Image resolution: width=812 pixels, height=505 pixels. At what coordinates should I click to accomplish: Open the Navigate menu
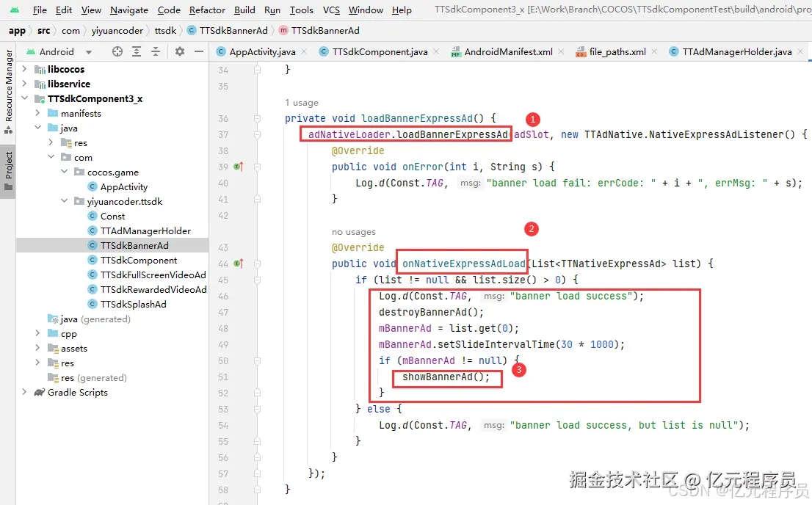point(129,10)
